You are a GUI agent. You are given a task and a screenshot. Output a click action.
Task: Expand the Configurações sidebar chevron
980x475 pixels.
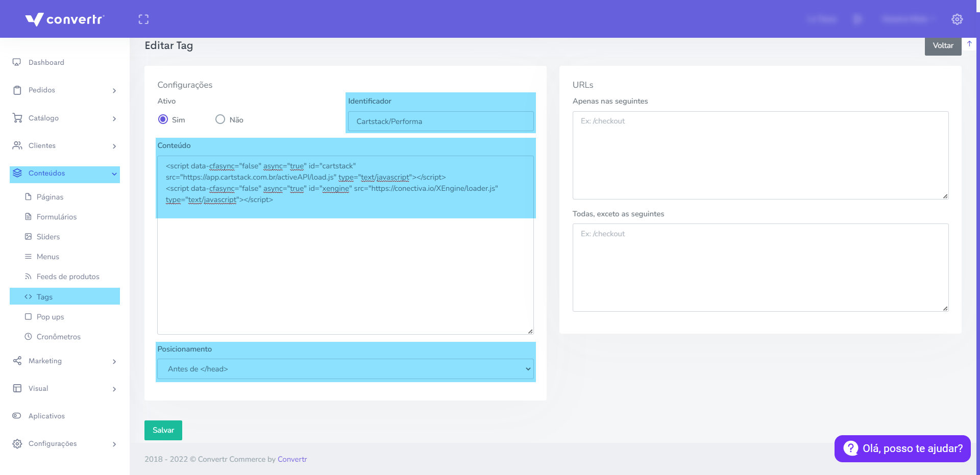114,444
